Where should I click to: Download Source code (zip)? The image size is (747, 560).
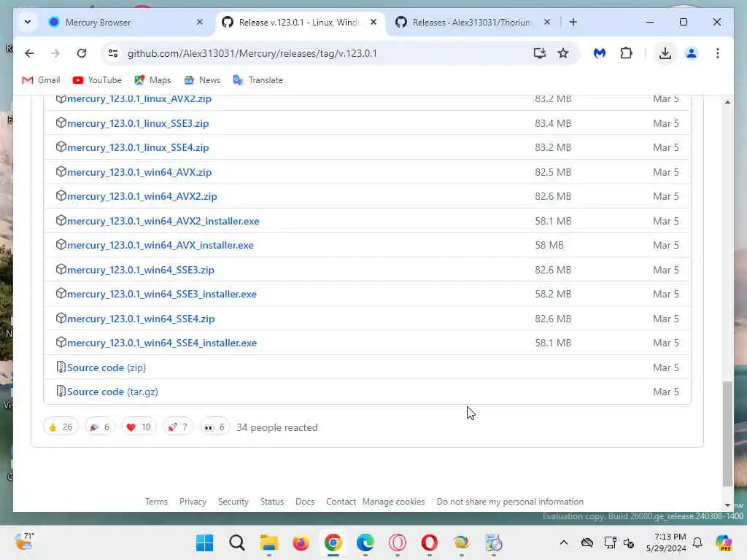[x=107, y=367]
